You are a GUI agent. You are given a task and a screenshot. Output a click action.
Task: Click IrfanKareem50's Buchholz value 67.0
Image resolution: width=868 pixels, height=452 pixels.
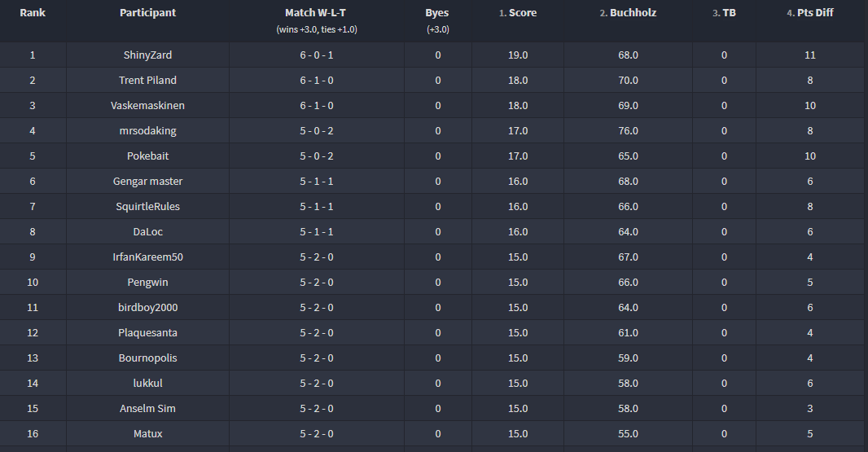pyautogui.click(x=628, y=257)
